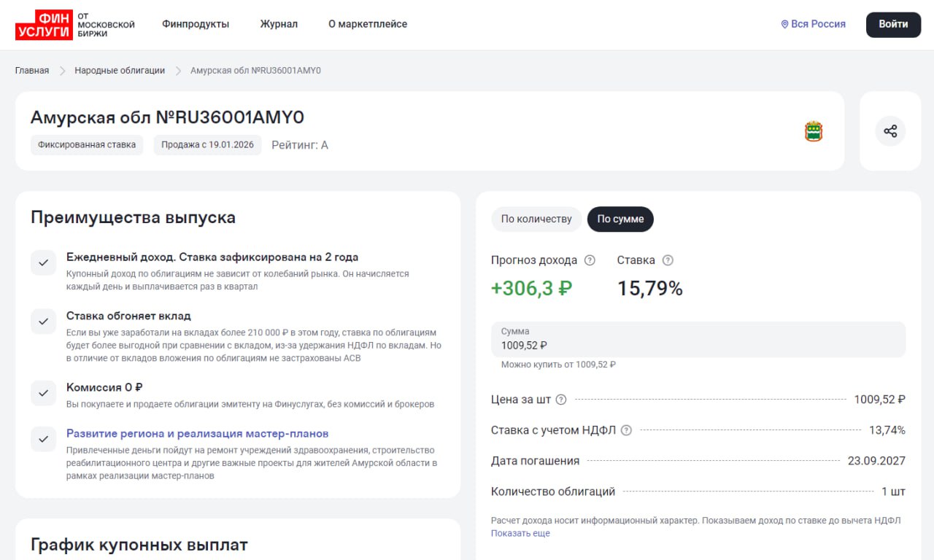Click help icon next to Прогноз дохода
The image size is (934, 560).
click(590, 260)
